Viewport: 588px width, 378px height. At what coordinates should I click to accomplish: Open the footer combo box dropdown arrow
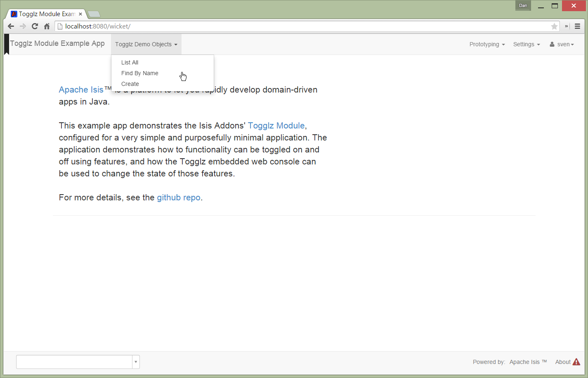click(136, 362)
